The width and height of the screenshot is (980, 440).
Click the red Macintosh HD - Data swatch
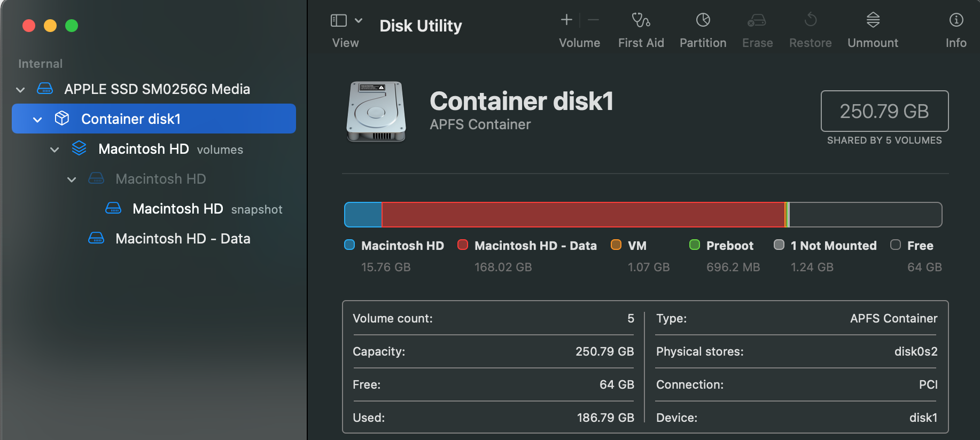point(463,245)
